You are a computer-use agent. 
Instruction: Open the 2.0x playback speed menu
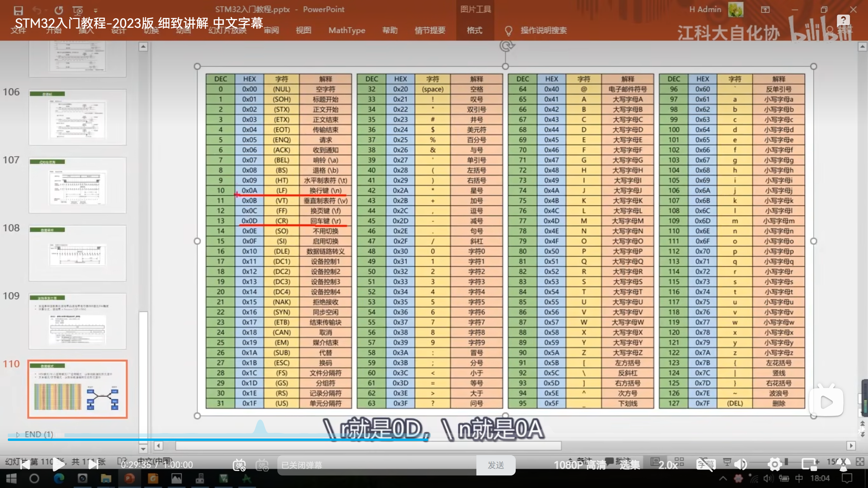[x=668, y=465]
